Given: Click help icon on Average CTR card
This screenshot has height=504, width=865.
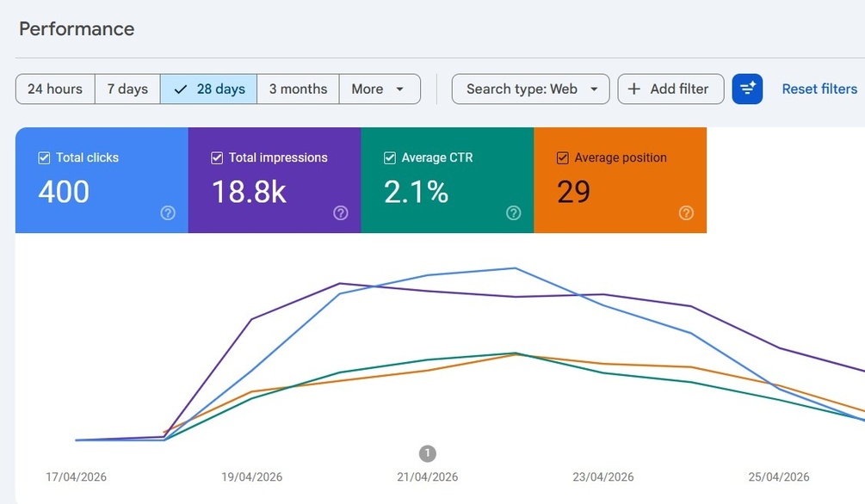Looking at the screenshot, I should pyautogui.click(x=513, y=212).
